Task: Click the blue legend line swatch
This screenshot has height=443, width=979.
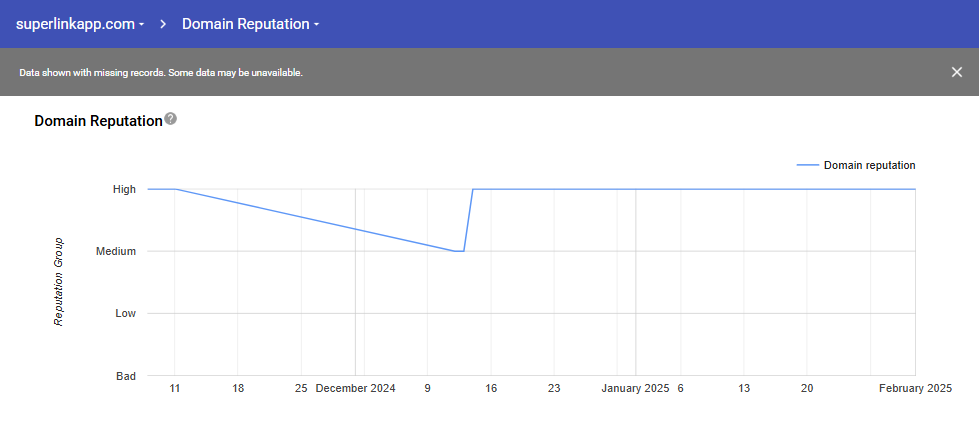Action: pos(807,166)
